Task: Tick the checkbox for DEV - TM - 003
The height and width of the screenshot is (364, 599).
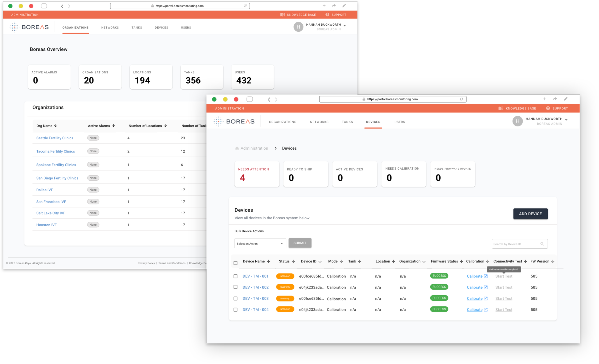Action: pyautogui.click(x=235, y=298)
